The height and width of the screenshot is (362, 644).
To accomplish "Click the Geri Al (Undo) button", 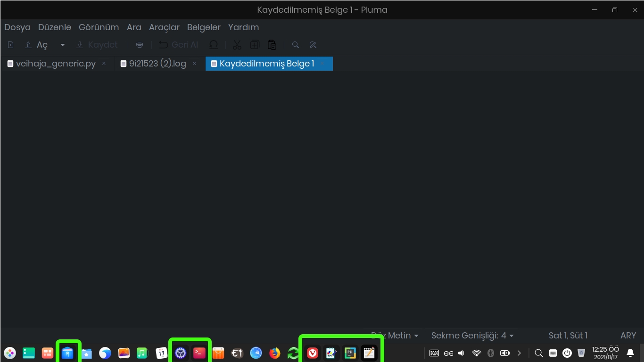I will (179, 45).
